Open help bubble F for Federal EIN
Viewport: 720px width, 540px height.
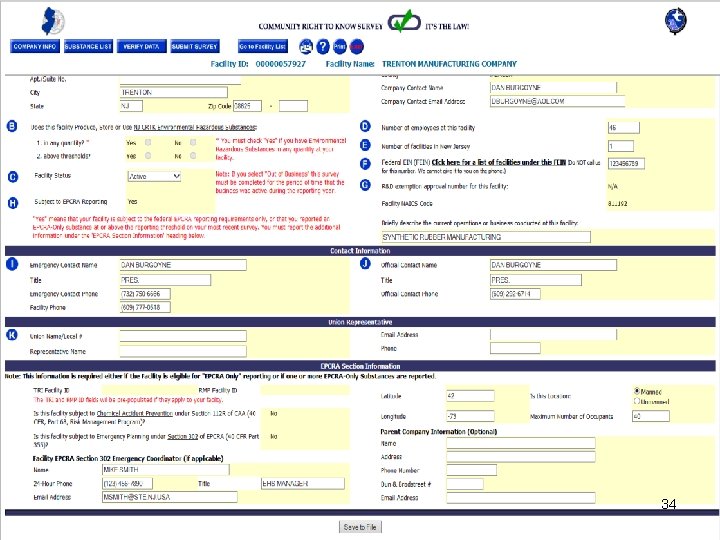click(x=365, y=164)
